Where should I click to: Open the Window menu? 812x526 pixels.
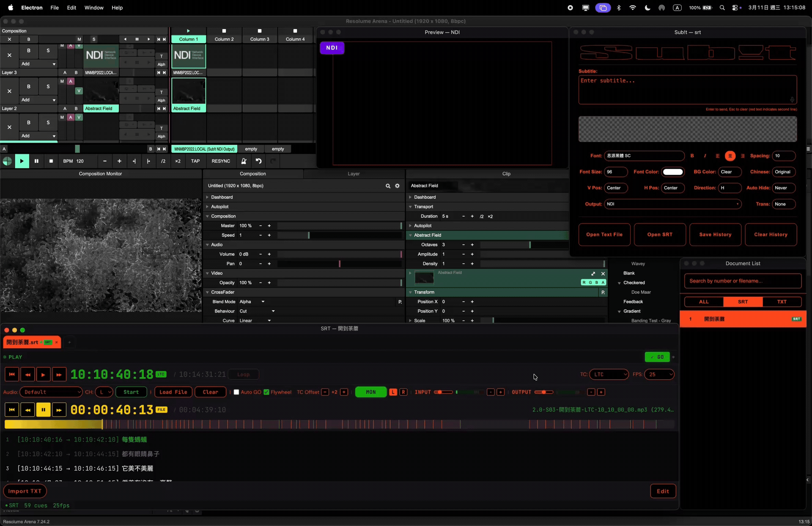(x=94, y=8)
